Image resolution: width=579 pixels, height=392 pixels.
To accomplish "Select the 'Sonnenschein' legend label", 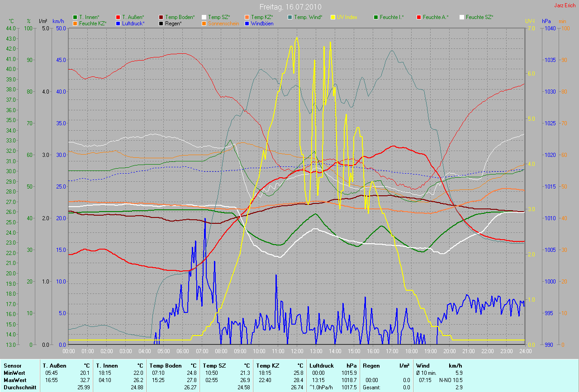I will point(223,23).
